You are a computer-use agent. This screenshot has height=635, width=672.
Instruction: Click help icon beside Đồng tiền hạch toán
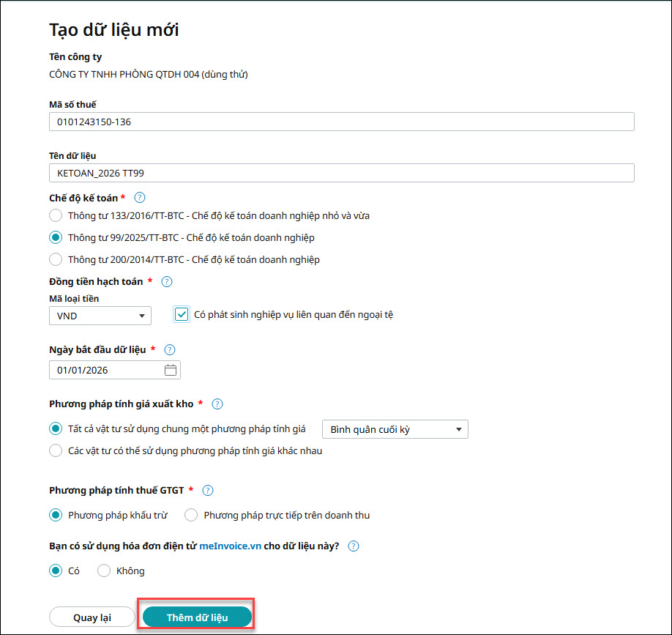click(166, 281)
